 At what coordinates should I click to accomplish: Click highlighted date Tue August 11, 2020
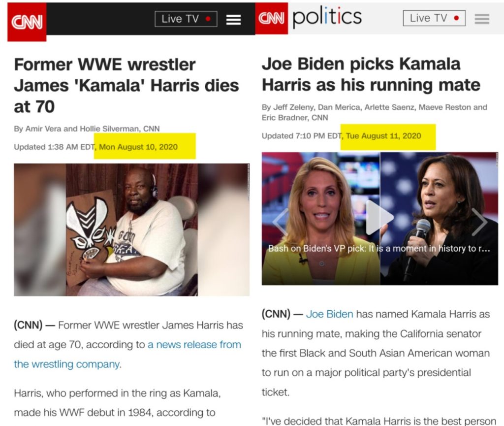383,136
